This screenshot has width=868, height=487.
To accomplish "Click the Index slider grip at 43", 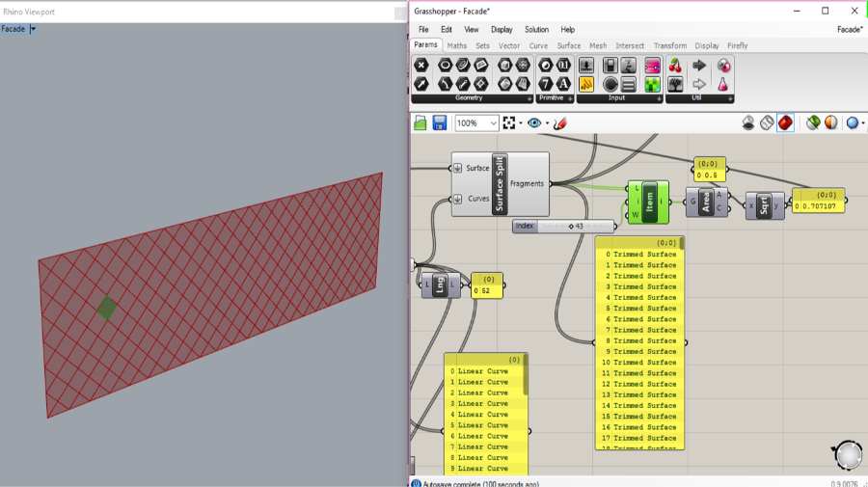I will pyautogui.click(x=571, y=227).
